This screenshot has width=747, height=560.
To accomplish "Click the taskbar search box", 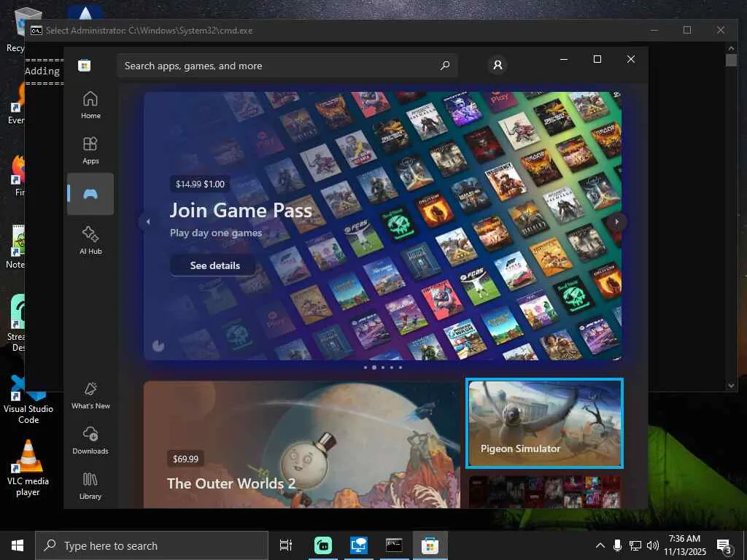I will click(x=152, y=545).
